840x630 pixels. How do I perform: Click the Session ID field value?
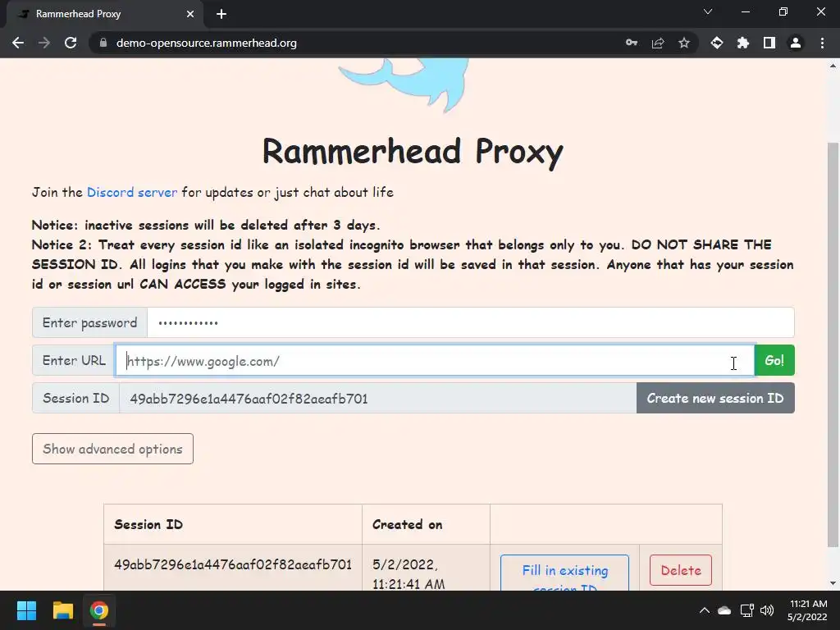click(x=377, y=398)
